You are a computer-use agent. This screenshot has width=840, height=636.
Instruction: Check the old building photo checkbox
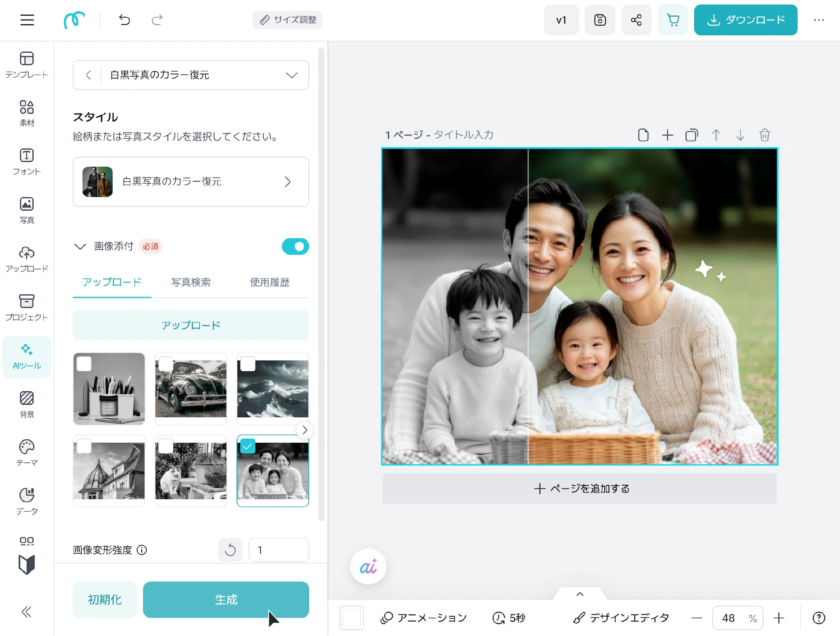[x=84, y=446]
